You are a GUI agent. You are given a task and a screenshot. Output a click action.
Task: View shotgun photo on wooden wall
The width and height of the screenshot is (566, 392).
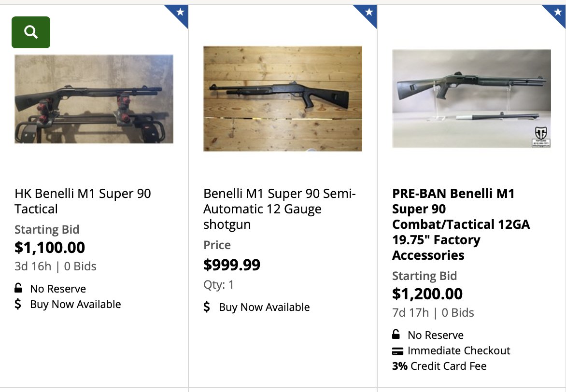[283, 98]
